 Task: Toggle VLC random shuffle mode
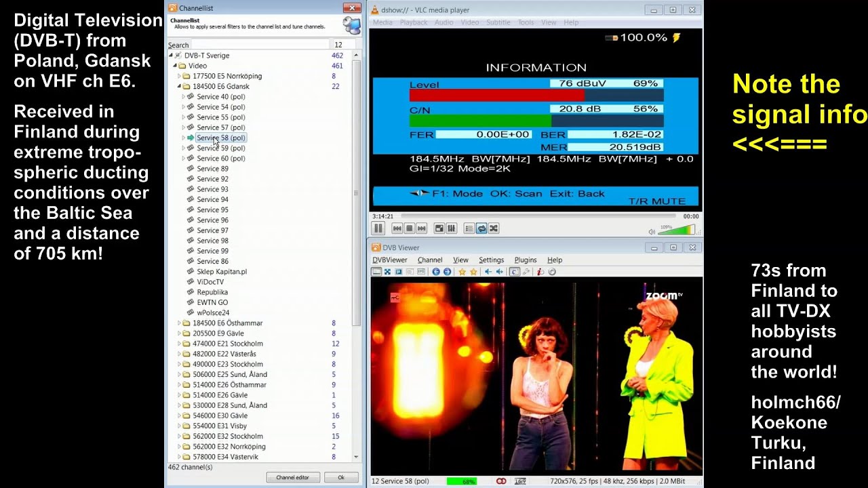494,228
